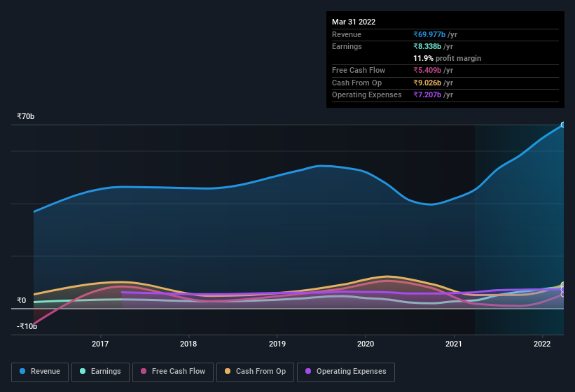The height and width of the screenshot is (392, 575).
Task: Click the 2021 x-axis label
Action: [454, 344]
